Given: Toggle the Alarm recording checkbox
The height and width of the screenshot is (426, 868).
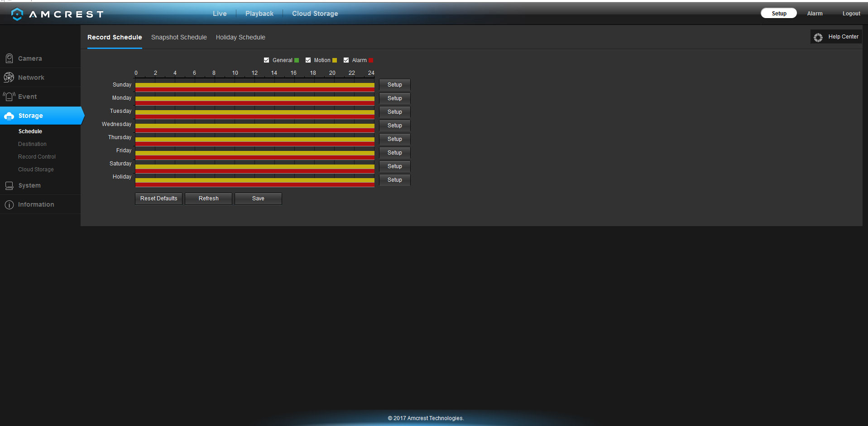Looking at the screenshot, I should [x=346, y=60].
